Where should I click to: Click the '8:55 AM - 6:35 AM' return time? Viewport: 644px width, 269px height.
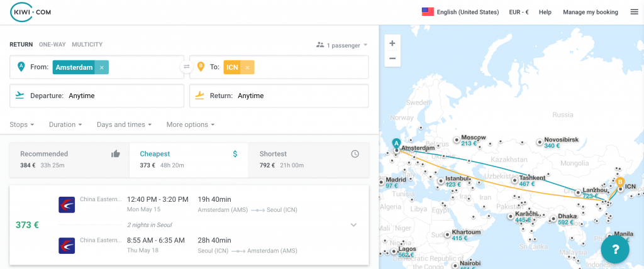pos(156,240)
